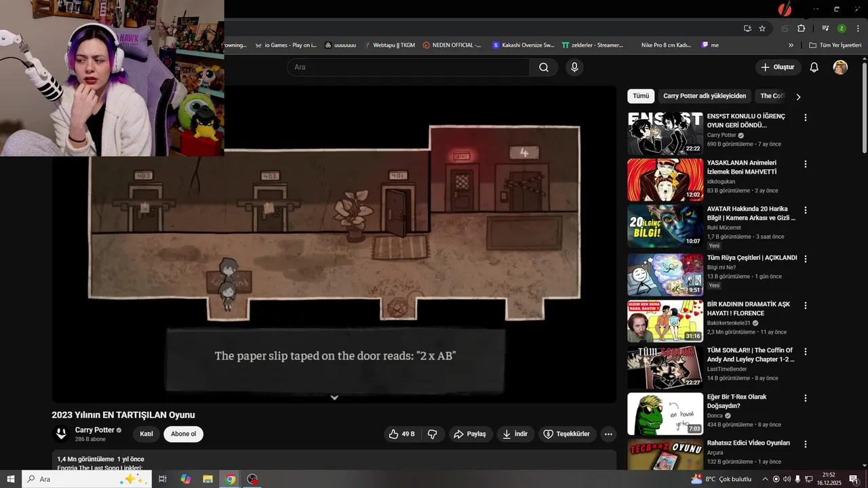Click the Windows taskbar Ara search box
868x488 pixels.
pos(86,479)
